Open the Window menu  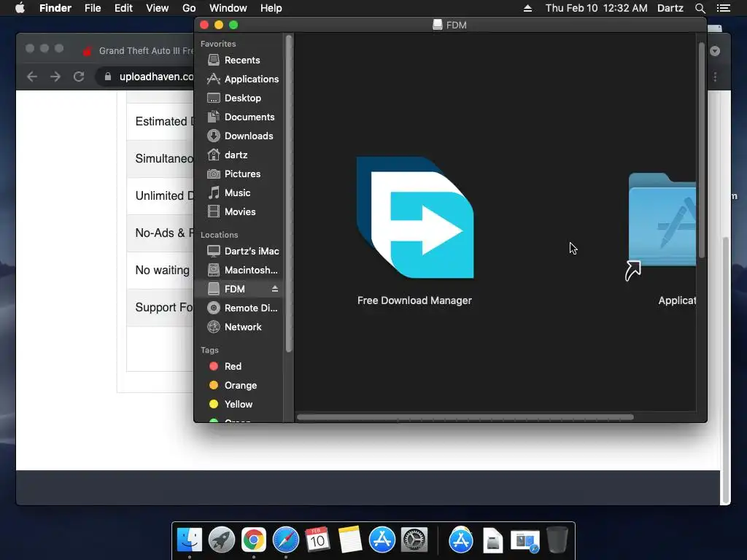(x=228, y=8)
